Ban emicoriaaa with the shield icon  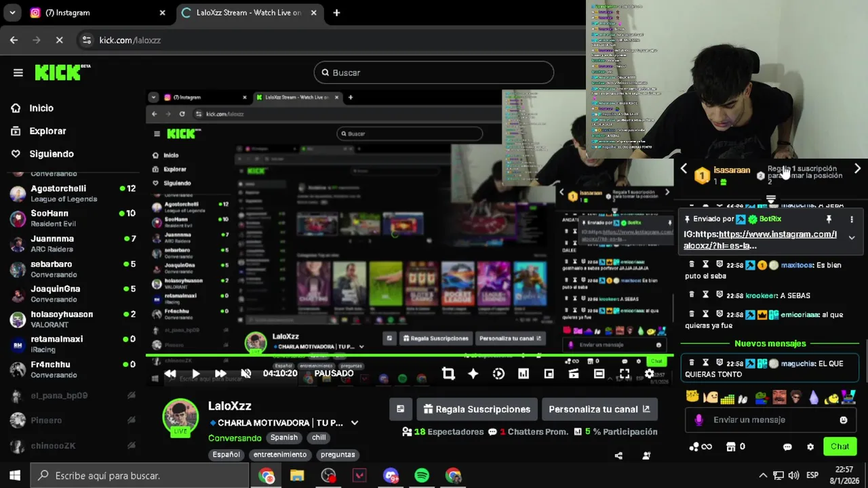pos(719,314)
